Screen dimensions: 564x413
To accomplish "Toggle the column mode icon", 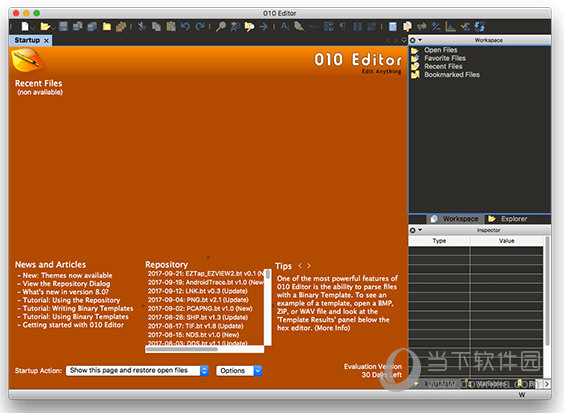I will (357, 26).
